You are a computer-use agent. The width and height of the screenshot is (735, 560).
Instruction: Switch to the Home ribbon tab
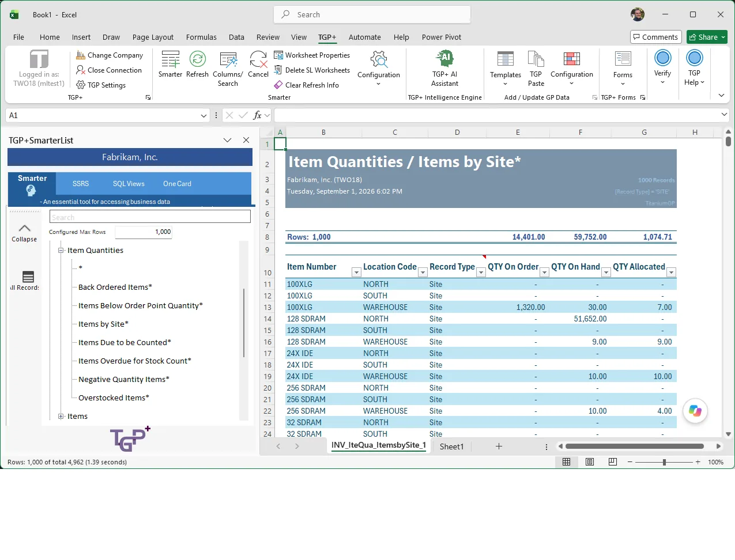point(50,37)
